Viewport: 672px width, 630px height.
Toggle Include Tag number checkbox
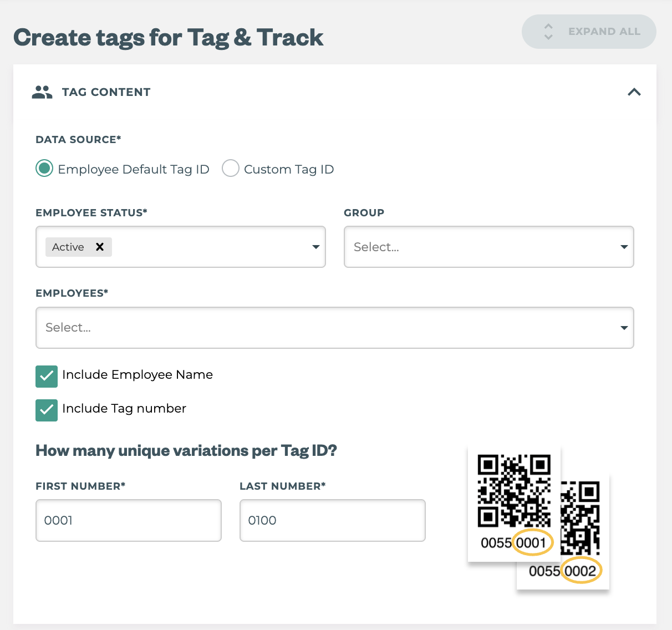click(x=47, y=410)
